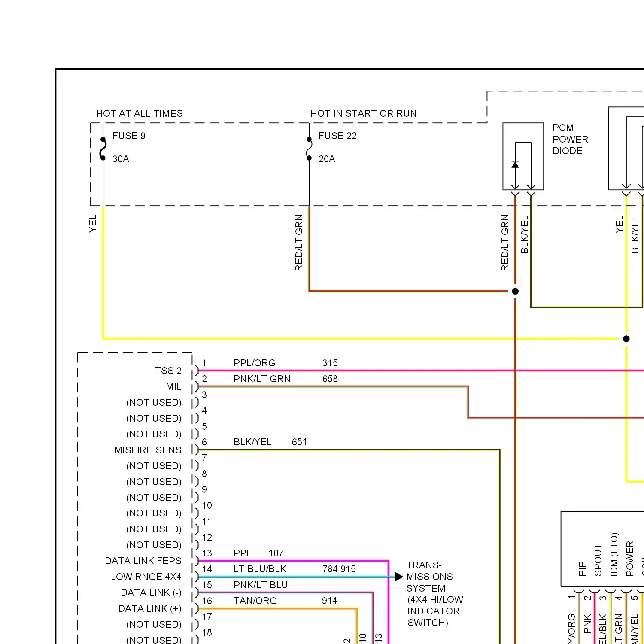Select the PNK/LT BLU wire color text
644x644 pixels.
[261, 585]
